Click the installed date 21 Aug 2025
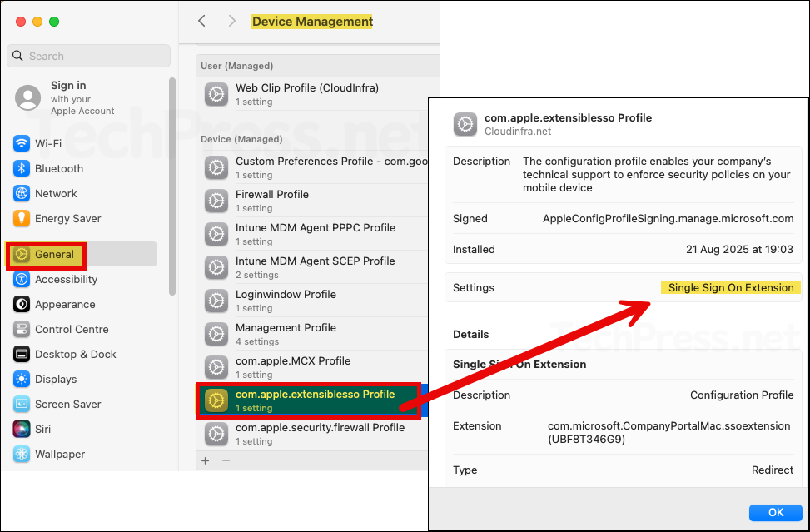 [739, 249]
